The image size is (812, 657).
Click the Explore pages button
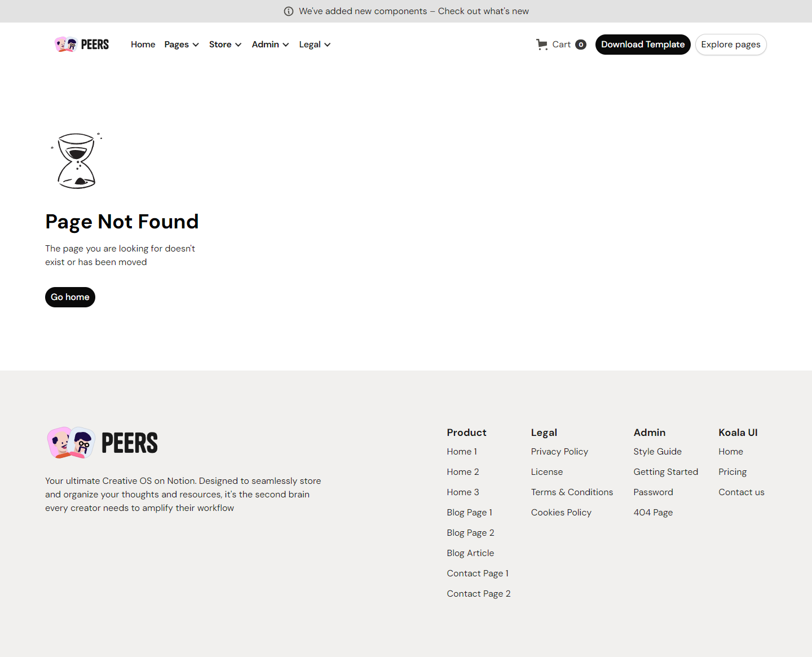(x=731, y=44)
